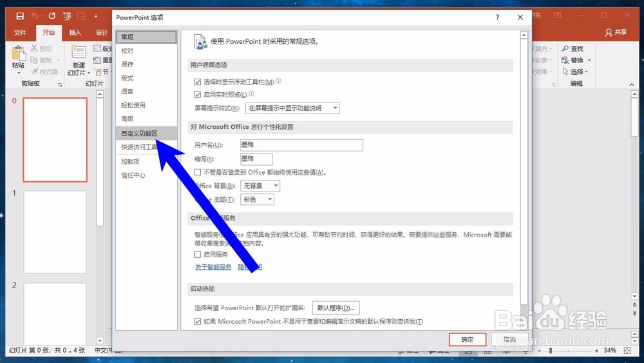Viewport: 644px width, 363px height.
Task: Click the Initials input field
Action: [256, 159]
